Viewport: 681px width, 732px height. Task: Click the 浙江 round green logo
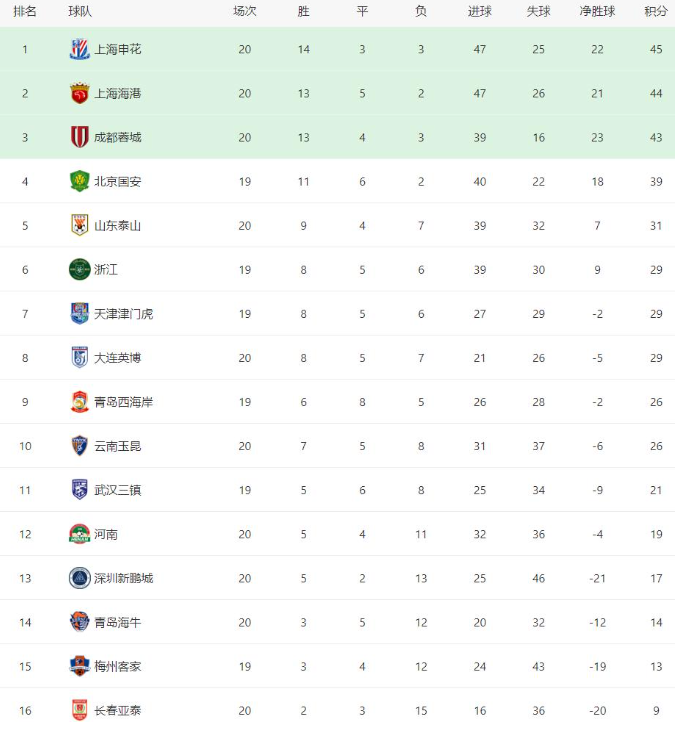[80, 269]
